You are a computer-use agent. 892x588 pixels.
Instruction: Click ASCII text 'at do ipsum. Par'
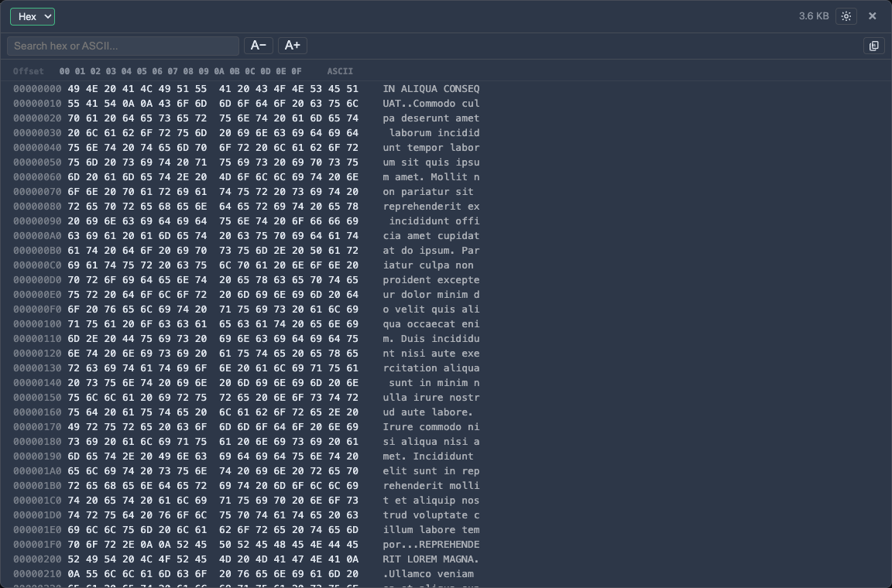click(431, 250)
